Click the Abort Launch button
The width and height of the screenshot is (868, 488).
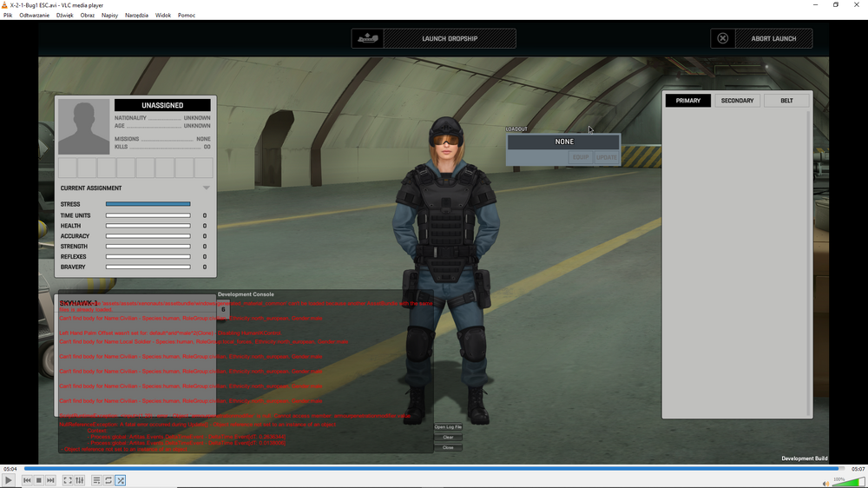click(x=773, y=39)
